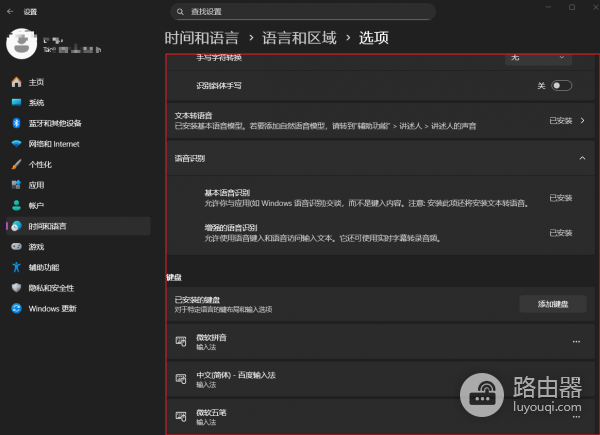Open the Windows 更新 sidebar entry
The width and height of the screenshot is (600, 435).
tap(78, 308)
